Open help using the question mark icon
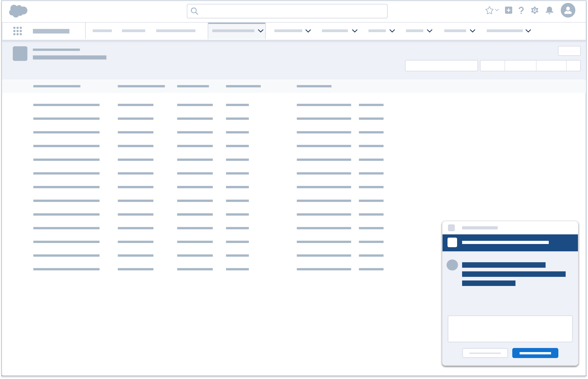 tap(521, 10)
